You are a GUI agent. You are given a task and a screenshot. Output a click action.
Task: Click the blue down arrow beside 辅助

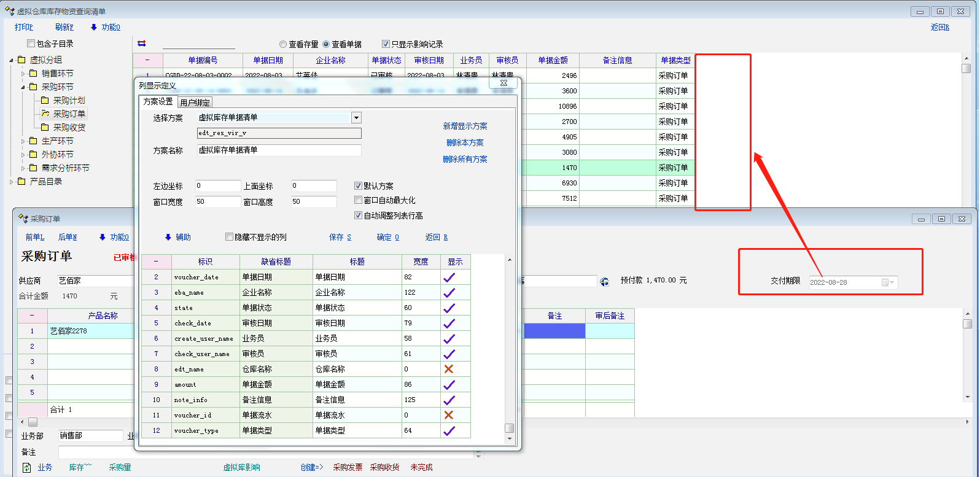168,237
